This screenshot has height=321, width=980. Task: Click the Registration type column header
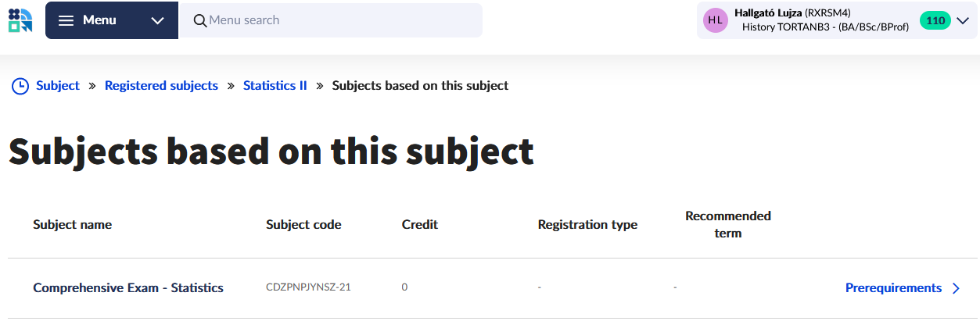587,225
